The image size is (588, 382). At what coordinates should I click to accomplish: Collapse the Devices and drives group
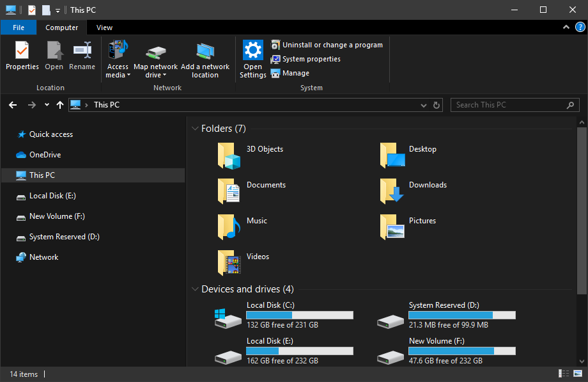coord(195,289)
